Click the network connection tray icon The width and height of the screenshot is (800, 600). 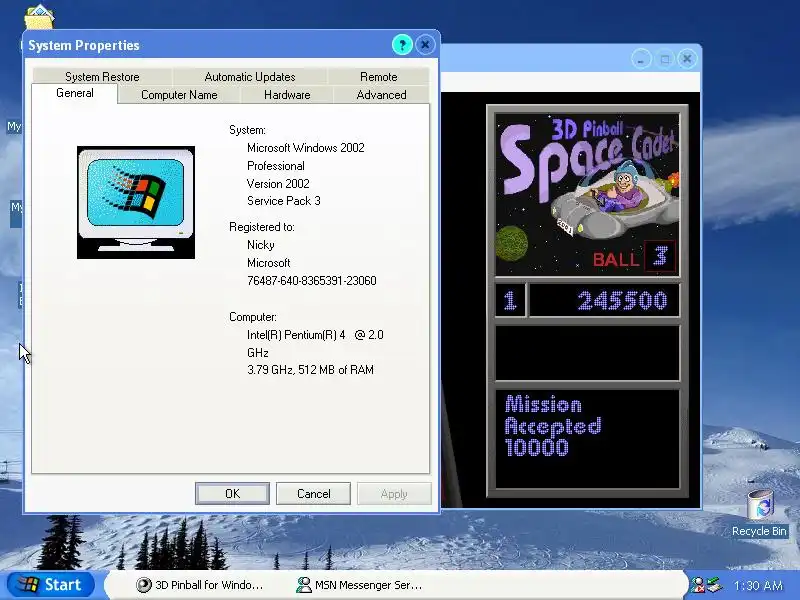[714, 585]
